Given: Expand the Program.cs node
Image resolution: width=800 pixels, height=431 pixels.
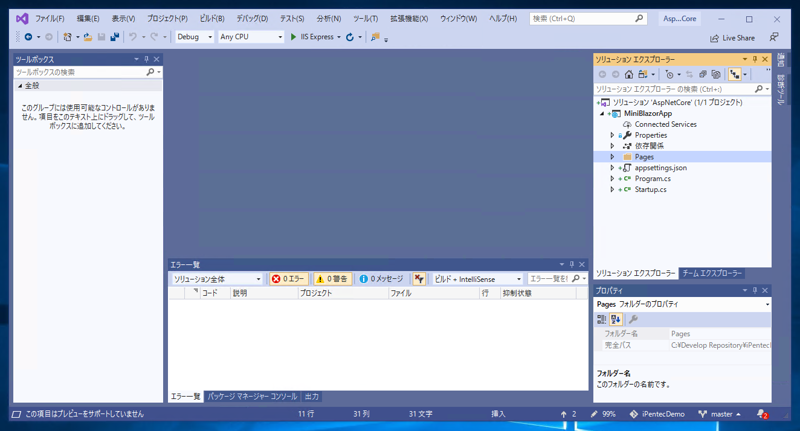Looking at the screenshot, I should [x=612, y=179].
